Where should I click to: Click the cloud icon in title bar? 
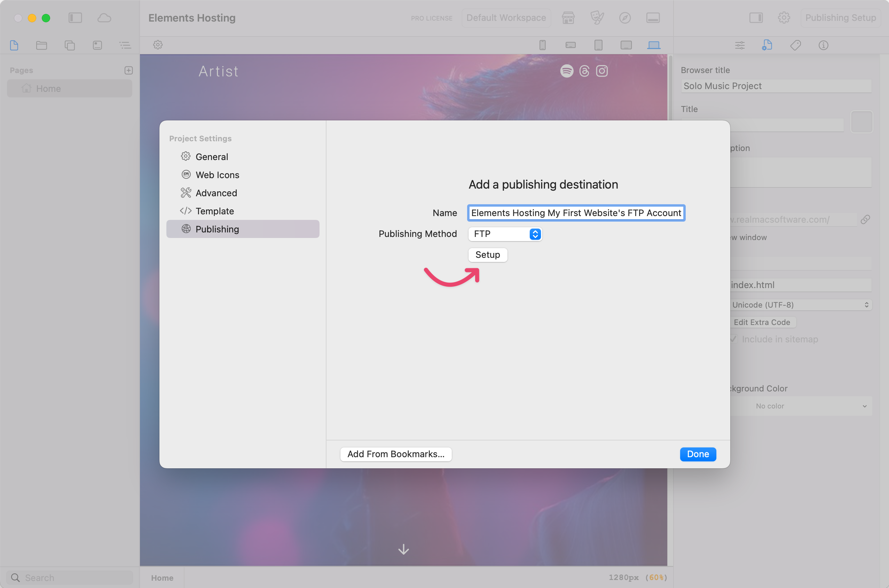(104, 18)
